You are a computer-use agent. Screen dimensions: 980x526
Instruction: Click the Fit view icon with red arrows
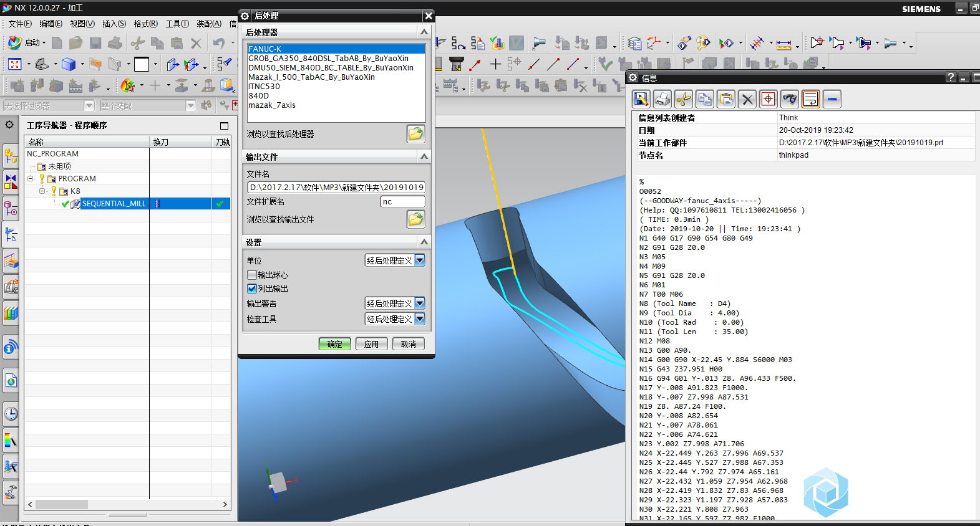pyautogui.click(x=15, y=64)
